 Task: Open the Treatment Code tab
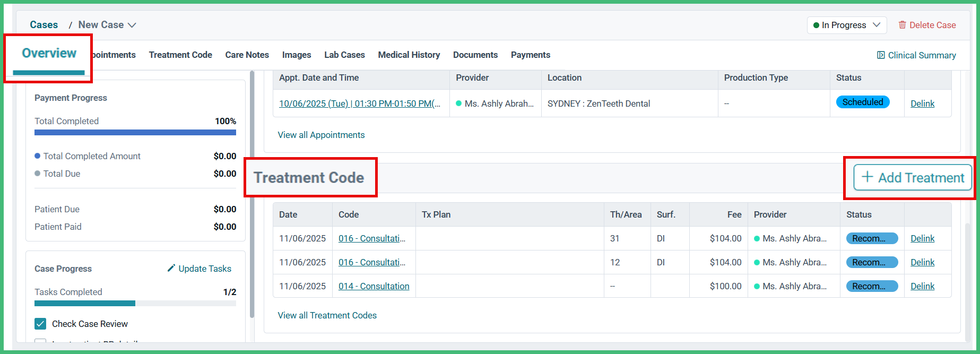coord(180,55)
